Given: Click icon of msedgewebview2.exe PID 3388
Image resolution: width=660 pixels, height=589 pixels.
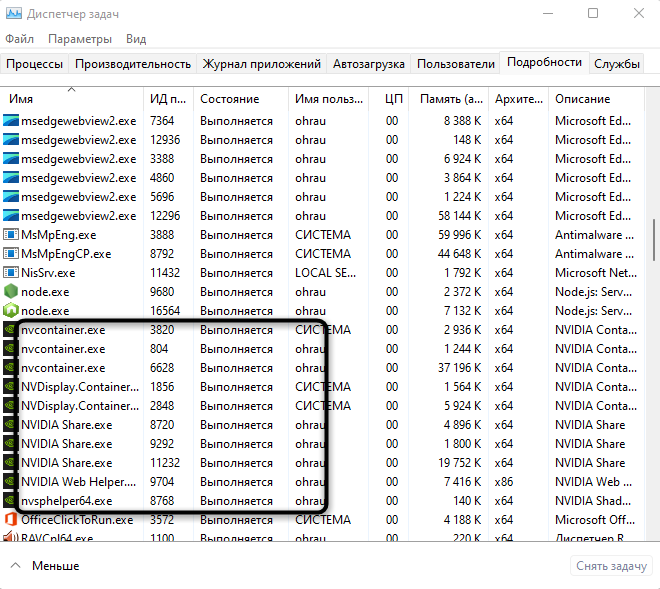Looking at the screenshot, I should pyautogui.click(x=11, y=159).
